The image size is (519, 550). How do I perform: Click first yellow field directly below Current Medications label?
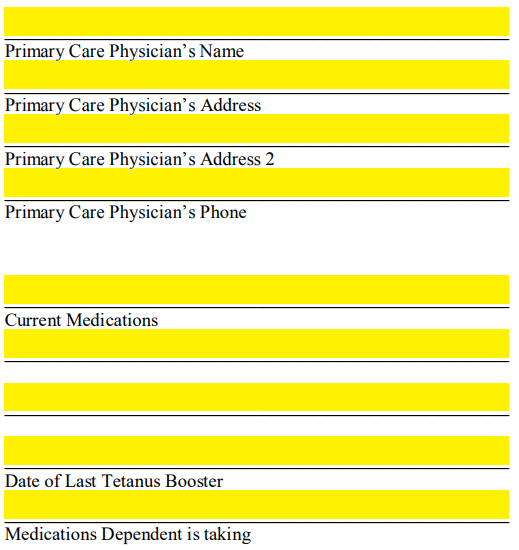tap(256, 343)
